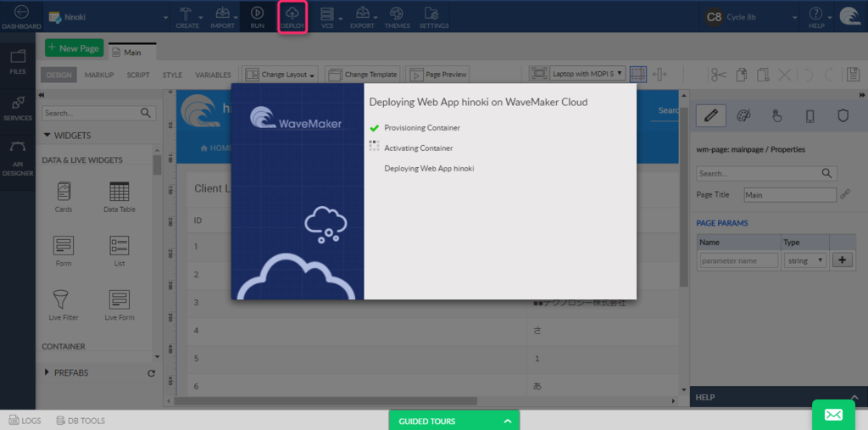This screenshot has height=430, width=868.
Task: Add a Data Table widget
Action: (119, 198)
